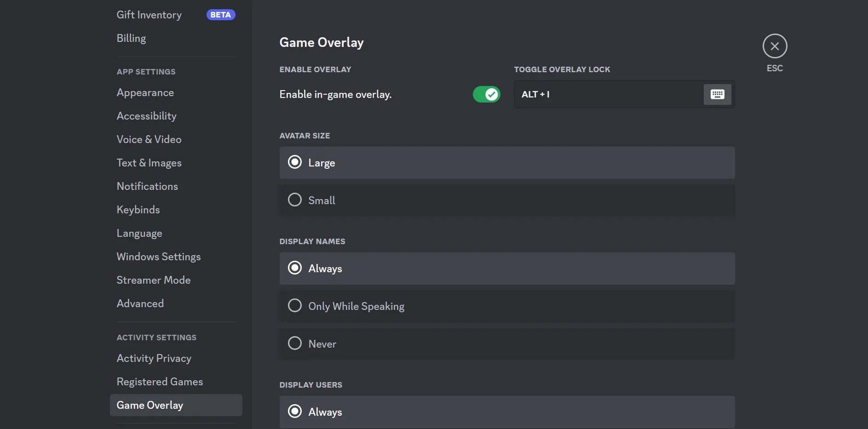868x429 pixels.
Task: Open Streamer Mode settings
Action: 153,280
